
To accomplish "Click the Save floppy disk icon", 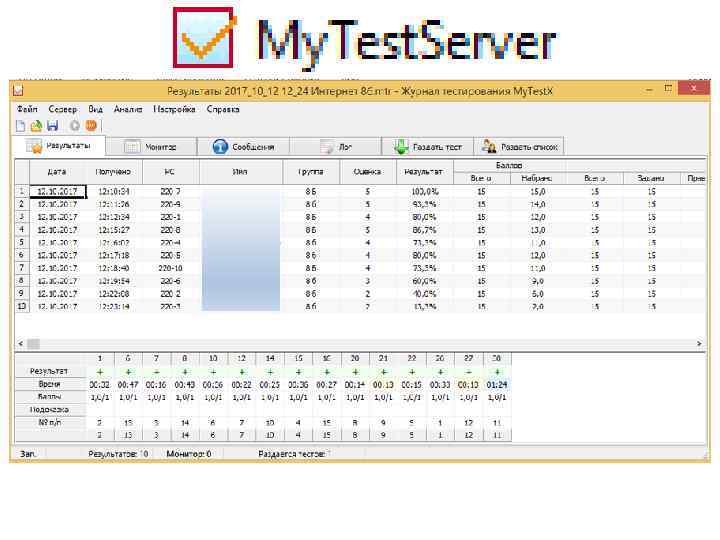I will pyautogui.click(x=52, y=125).
